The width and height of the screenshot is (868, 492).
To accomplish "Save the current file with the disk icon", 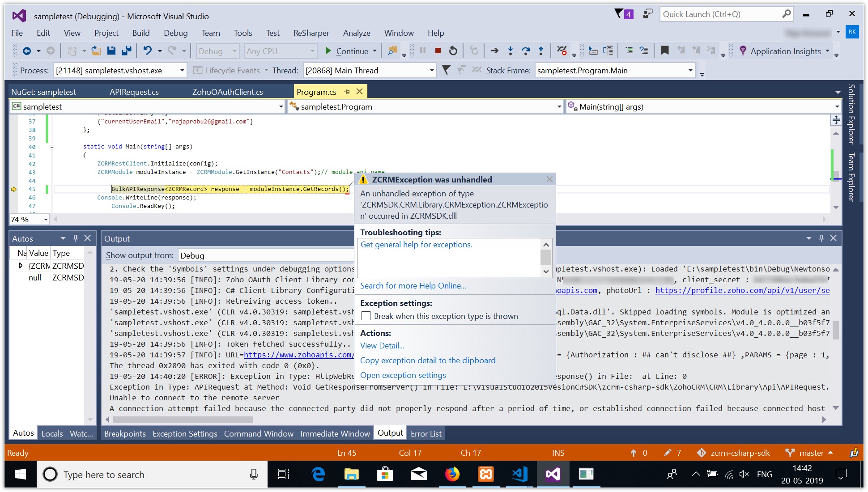I will tap(111, 51).
